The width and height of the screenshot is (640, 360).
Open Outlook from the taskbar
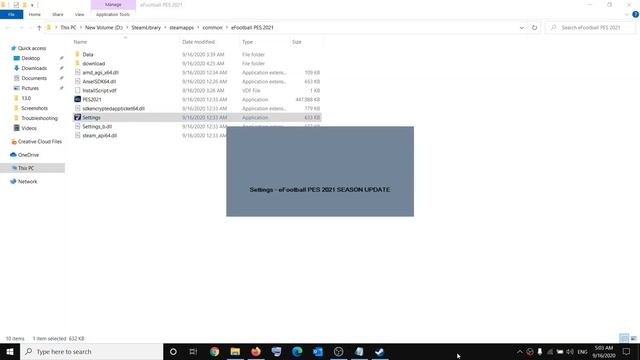point(318,351)
